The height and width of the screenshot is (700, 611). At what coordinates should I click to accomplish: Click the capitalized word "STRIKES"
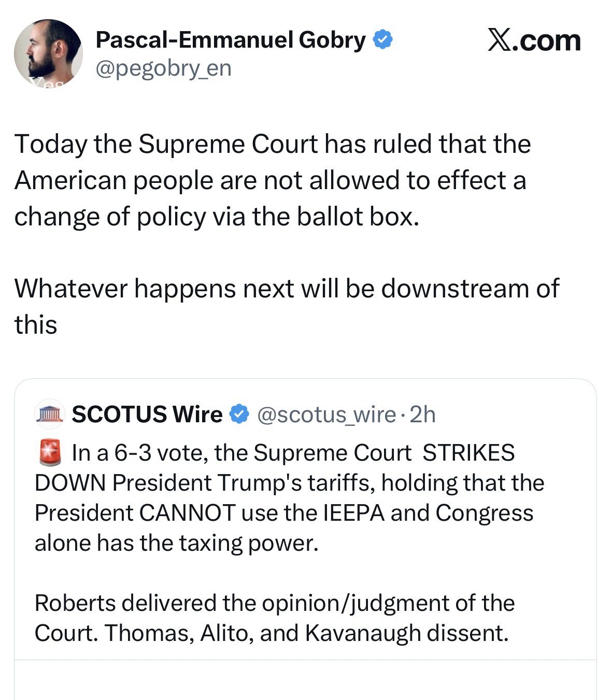(x=468, y=452)
